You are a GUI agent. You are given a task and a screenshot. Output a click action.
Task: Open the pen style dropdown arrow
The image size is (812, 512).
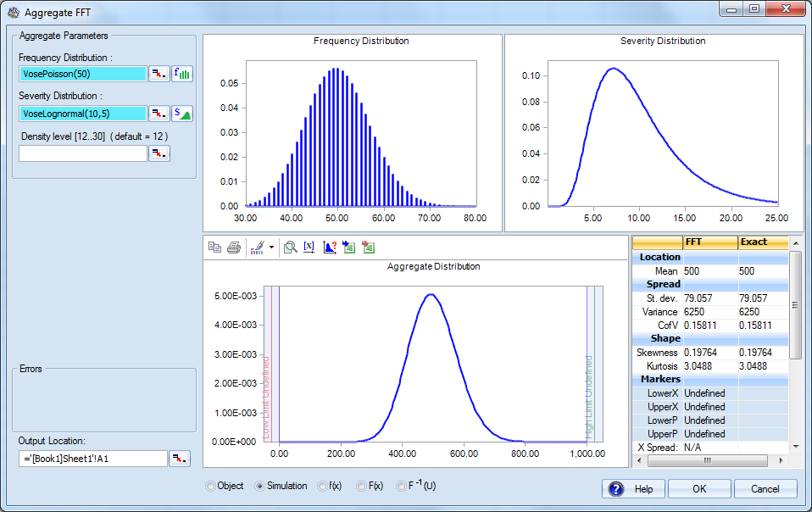[271, 246]
